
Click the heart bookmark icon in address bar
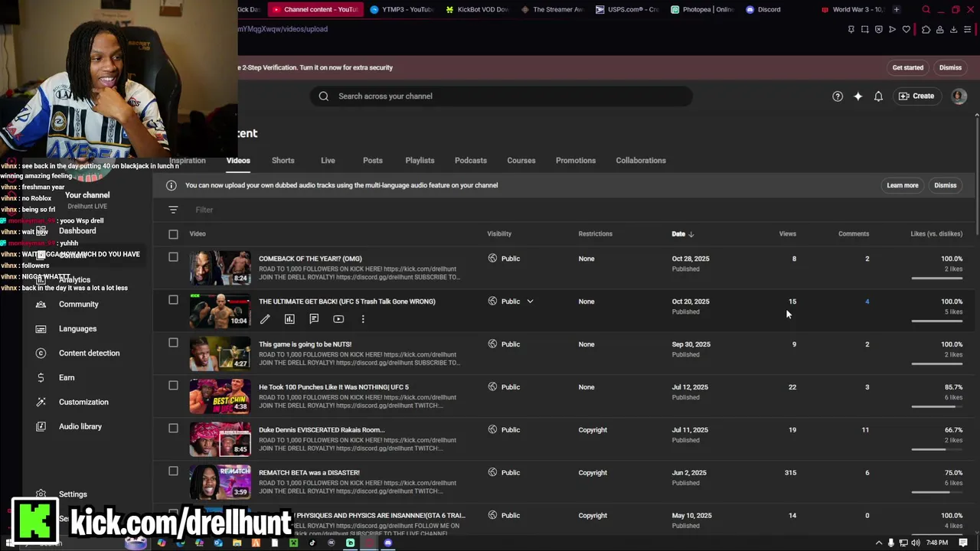tap(906, 30)
